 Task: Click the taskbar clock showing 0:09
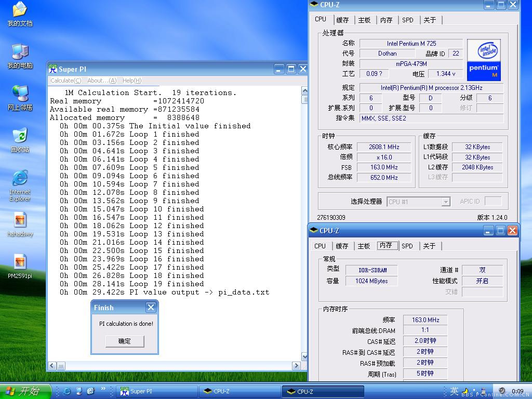click(517, 391)
